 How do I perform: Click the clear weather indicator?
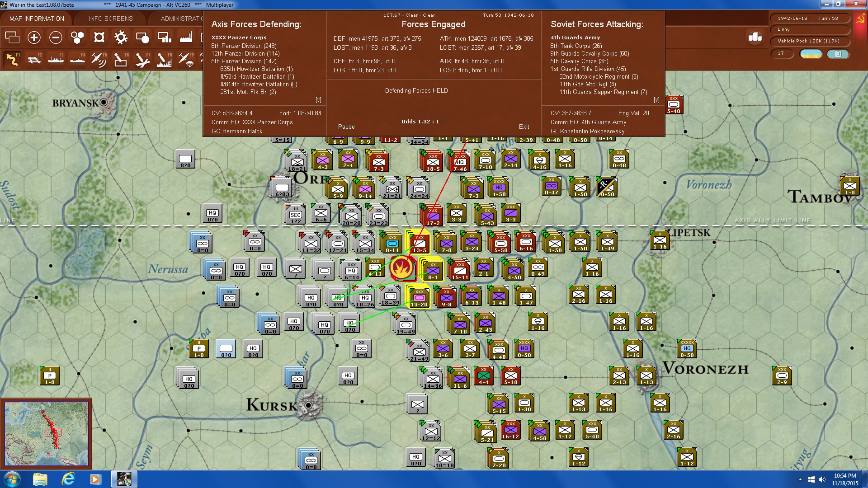pos(811,54)
